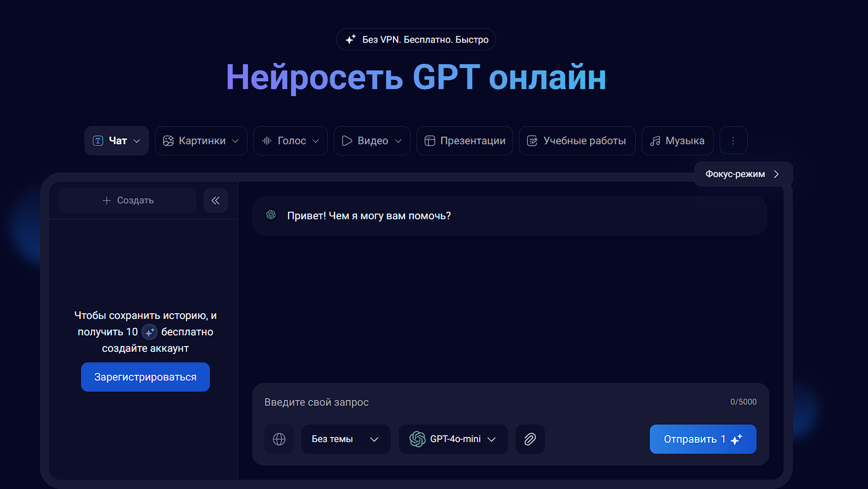Image resolution: width=868 pixels, height=489 pixels.
Task: Open the Музыка music generator
Action: [677, 141]
